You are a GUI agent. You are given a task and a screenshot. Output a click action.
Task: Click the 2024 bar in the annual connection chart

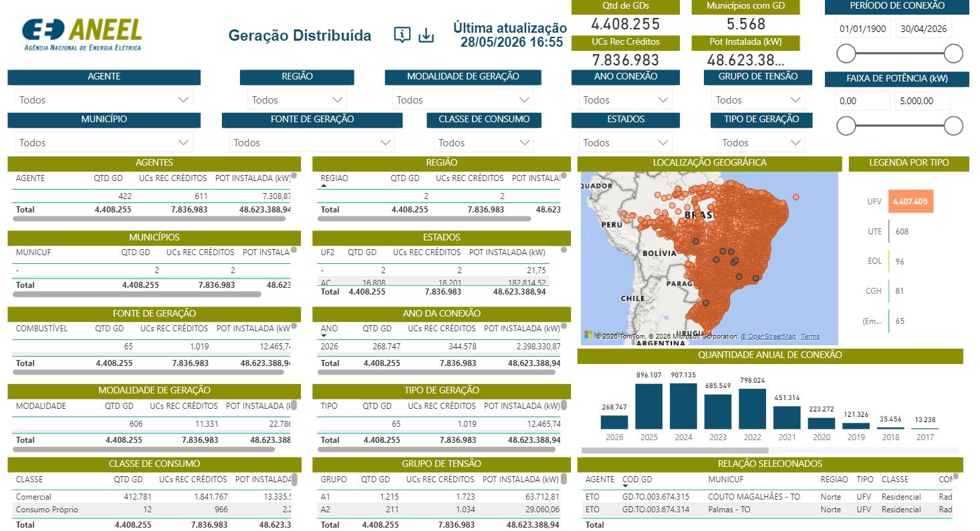point(683,405)
